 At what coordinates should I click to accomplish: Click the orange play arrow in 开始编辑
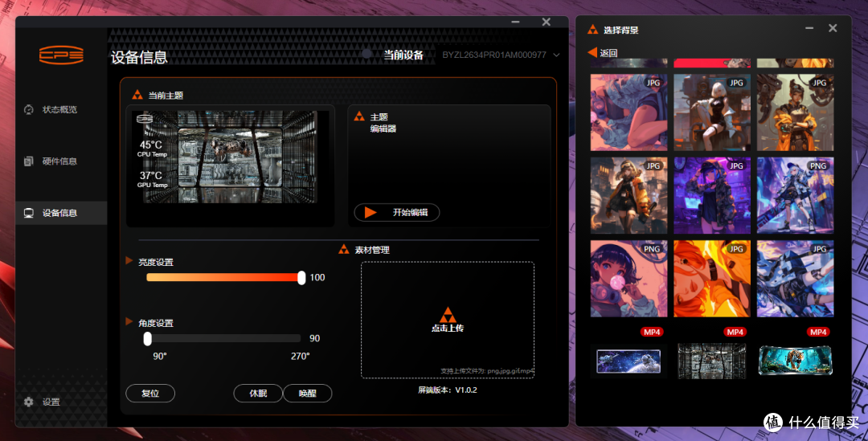[x=371, y=213]
